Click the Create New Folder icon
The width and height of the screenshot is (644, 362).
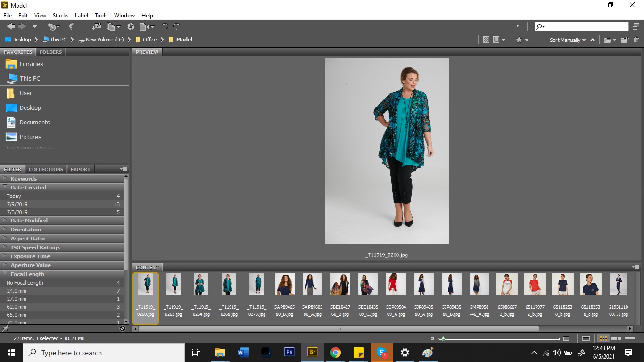pyautogui.click(x=624, y=40)
